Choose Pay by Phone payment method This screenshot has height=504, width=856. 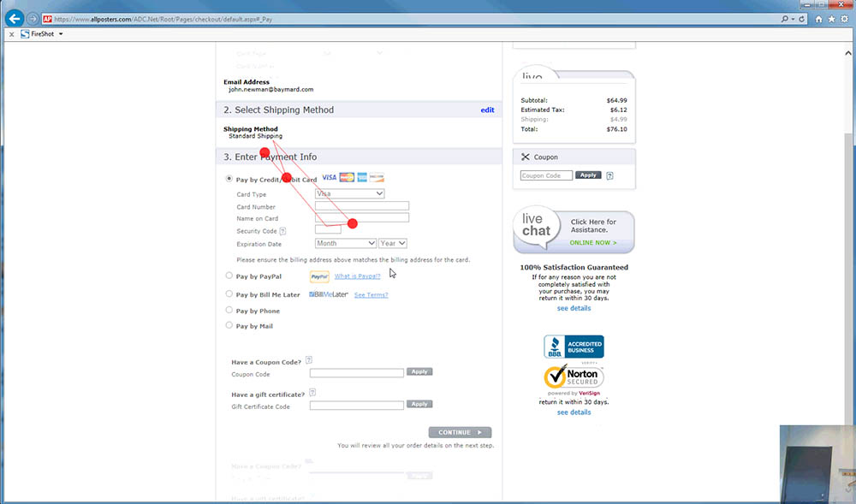point(228,310)
